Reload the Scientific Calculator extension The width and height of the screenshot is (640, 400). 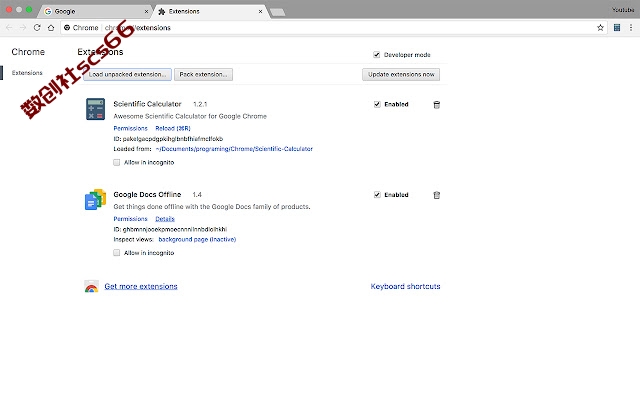pyautogui.click(x=173, y=128)
